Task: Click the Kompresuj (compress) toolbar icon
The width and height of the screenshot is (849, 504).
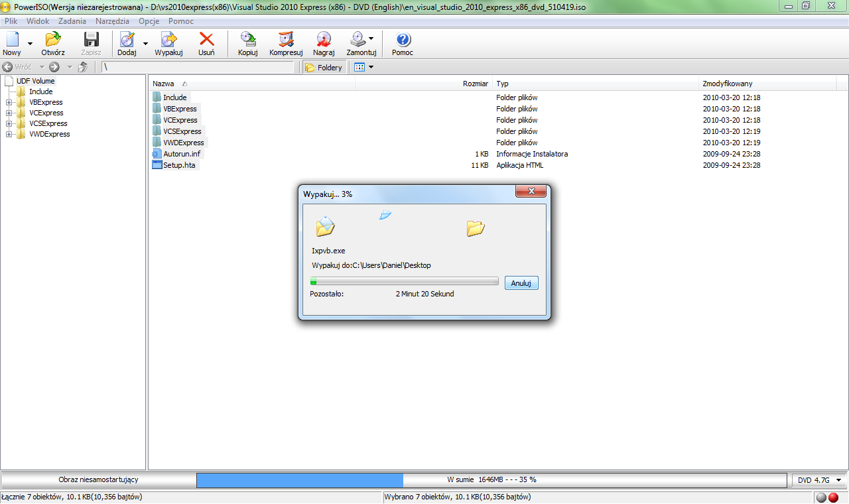Action: tap(286, 40)
